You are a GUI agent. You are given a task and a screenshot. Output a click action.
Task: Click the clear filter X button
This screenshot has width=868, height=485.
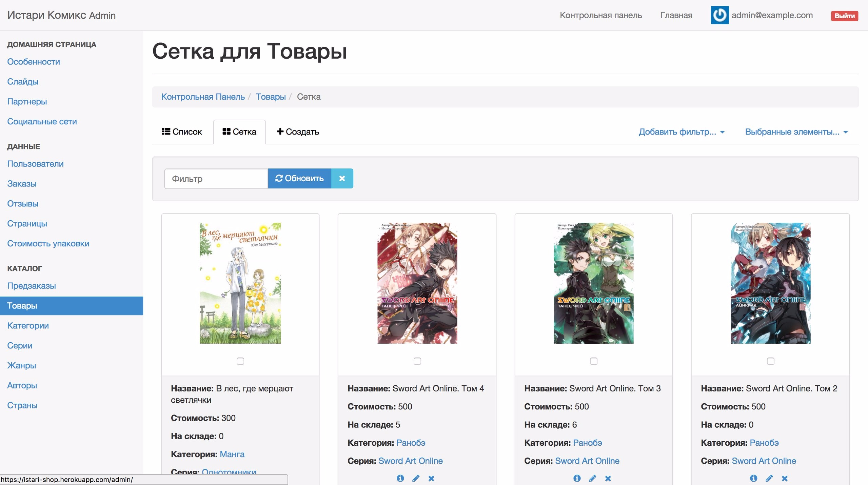(342, 178)
